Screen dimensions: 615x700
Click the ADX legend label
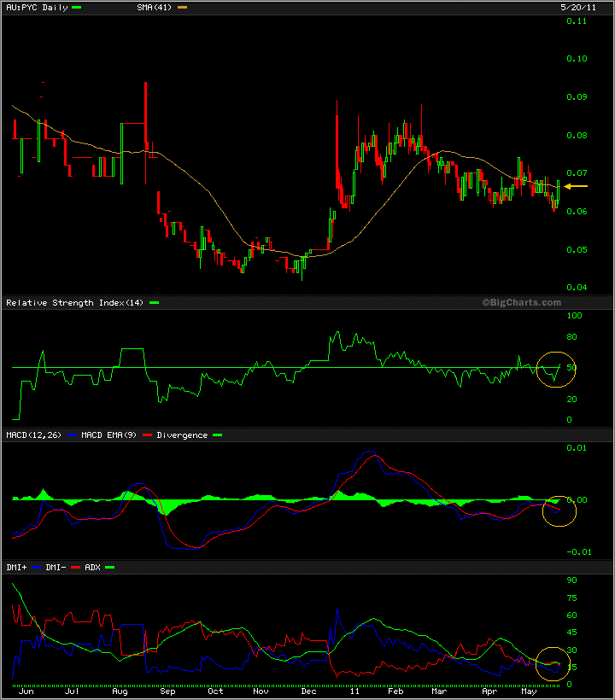[92, 568]
